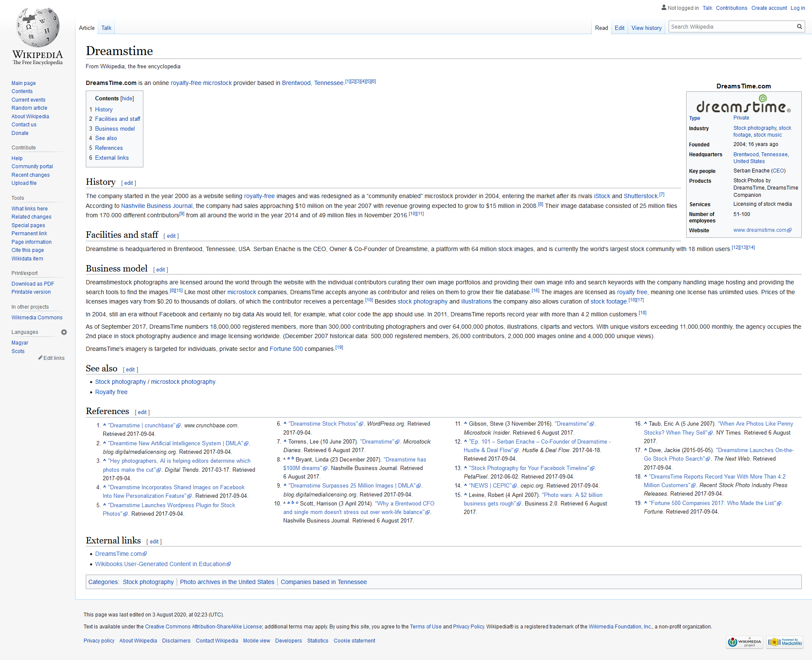812x660 pixels.
Task: Hide the Contents table via the hide toggle
Action: 127,98
